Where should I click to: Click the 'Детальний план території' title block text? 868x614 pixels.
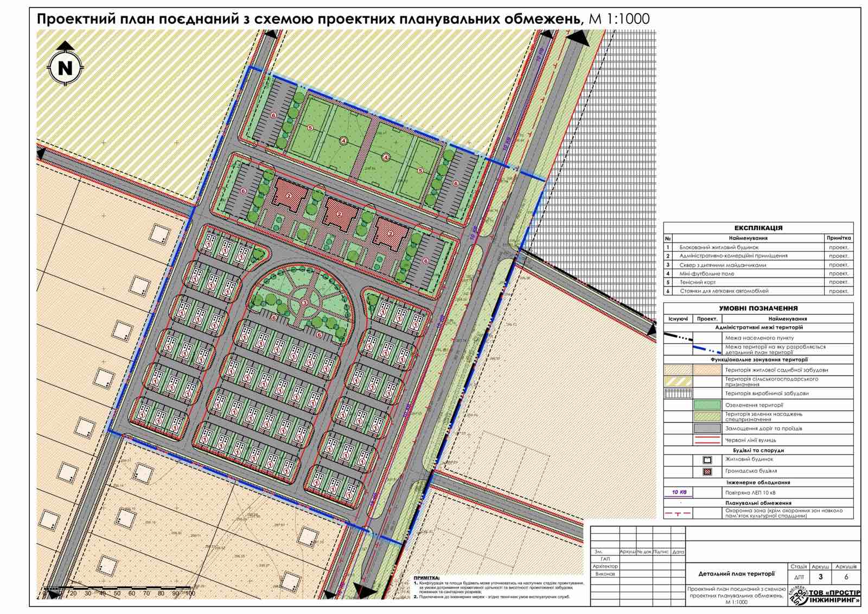point(736,573)
